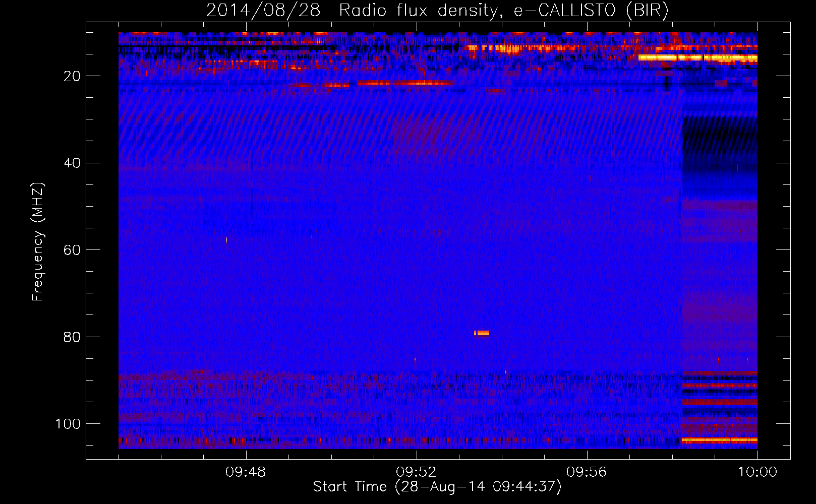
Task: Click the 09:56 time tick label
Action: 587,472
